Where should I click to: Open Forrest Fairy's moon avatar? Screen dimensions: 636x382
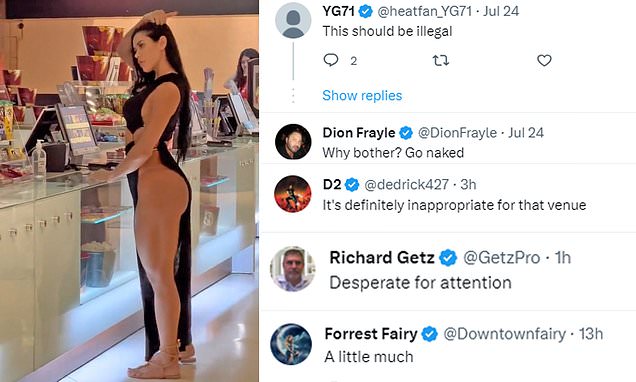[x=291, y=344]
